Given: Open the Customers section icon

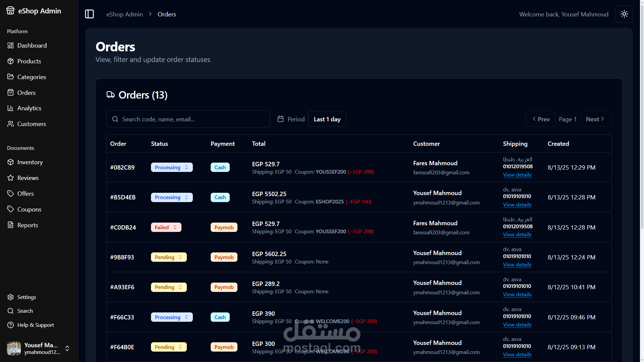Looking at the screenshot, I should pos(11,124).
